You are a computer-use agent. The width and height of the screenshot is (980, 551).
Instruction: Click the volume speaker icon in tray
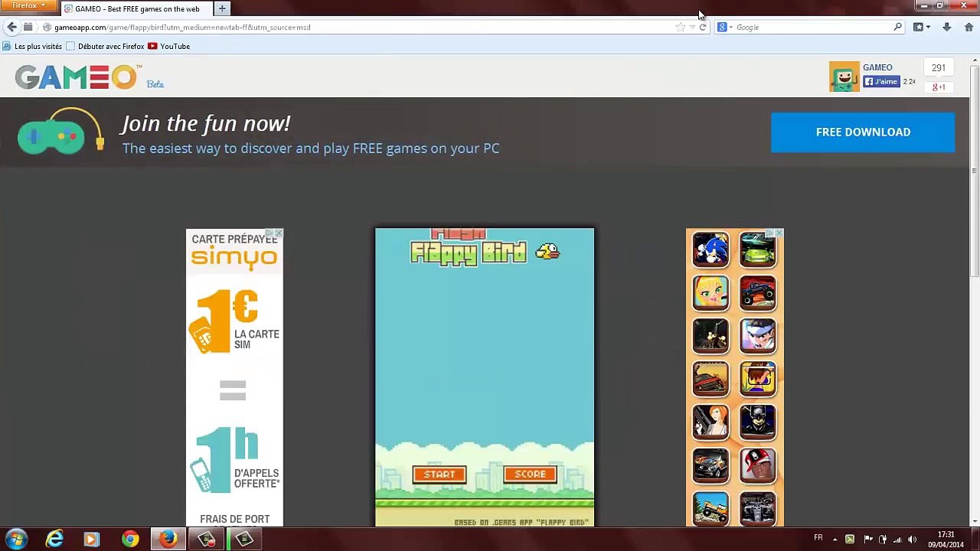[x=912, y=540]
